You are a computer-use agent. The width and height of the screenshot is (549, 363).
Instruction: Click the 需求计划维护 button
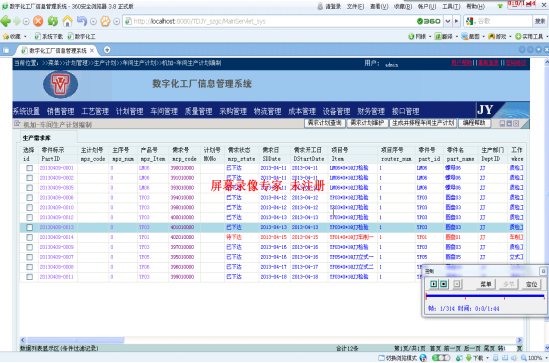click(x=367, y=123)
